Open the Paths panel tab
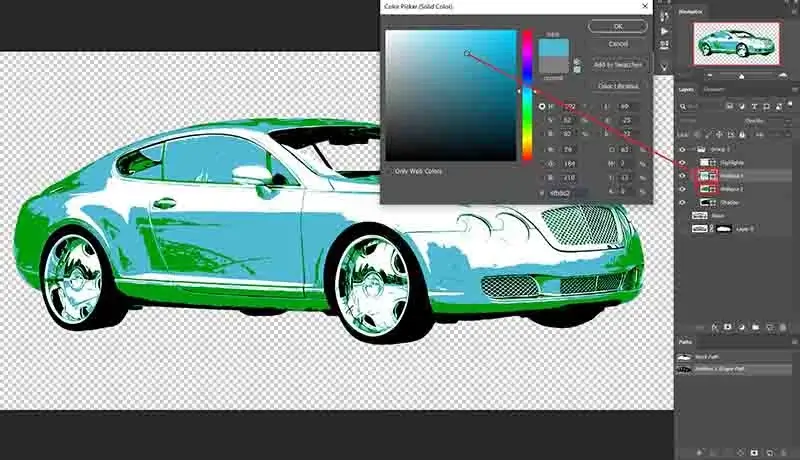The width and height of the screenshot is (800, 460). click(684, 342)
